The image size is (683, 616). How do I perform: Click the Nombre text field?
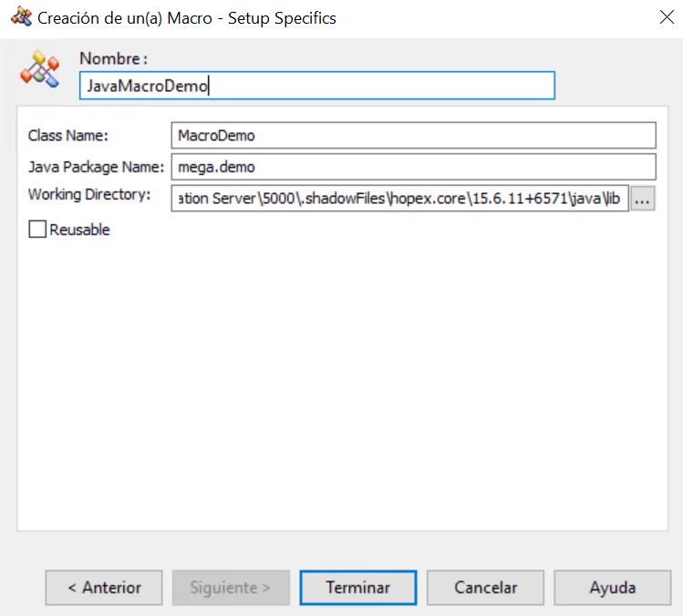pyautogui.click(x=317, y=86)
